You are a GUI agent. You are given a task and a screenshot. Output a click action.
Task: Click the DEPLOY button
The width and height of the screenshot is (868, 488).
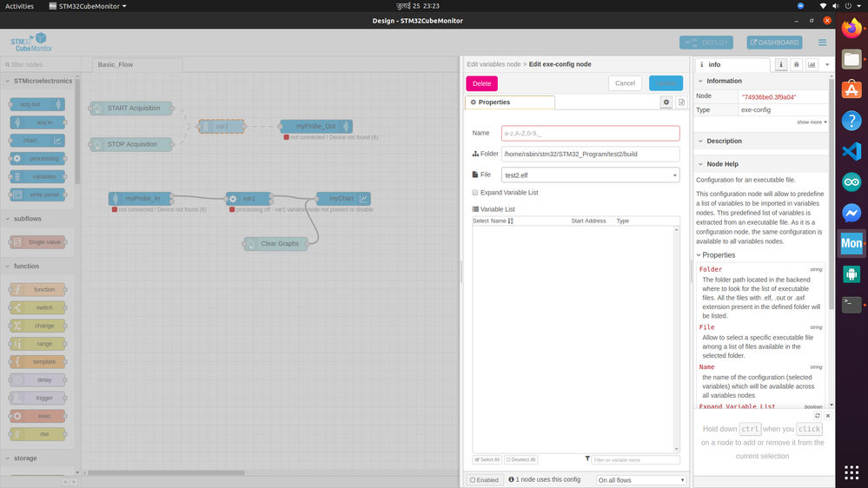(x=706, y=43)
